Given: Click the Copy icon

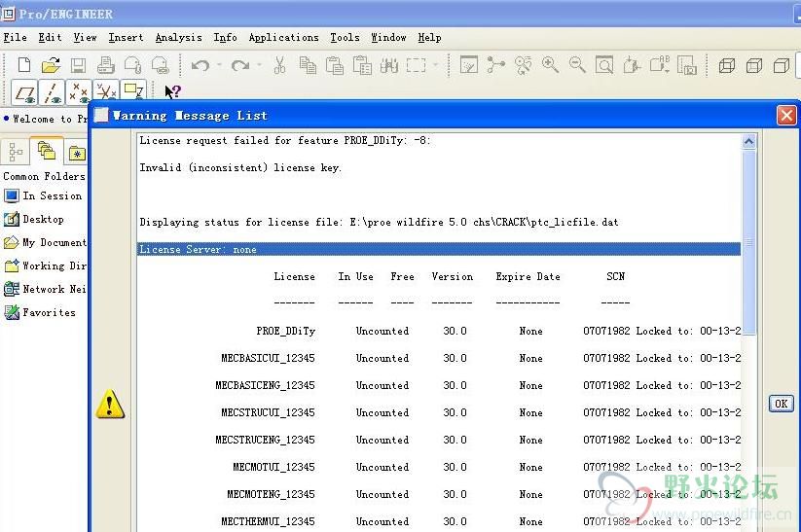Looking at the screenshot, I should pos(307,65).
